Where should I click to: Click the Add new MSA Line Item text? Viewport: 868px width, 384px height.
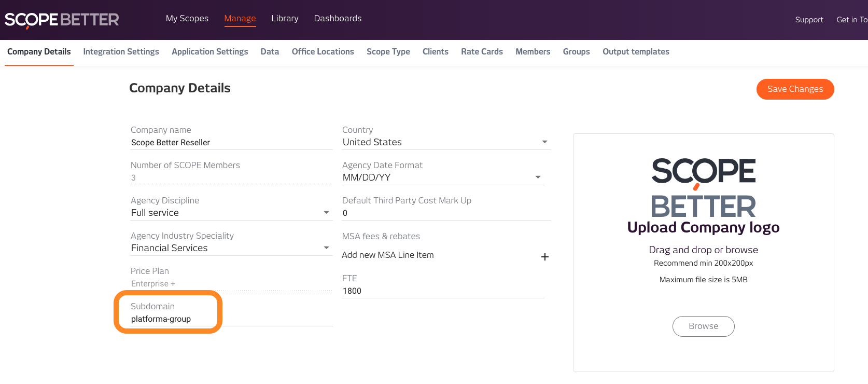(x=388, y=255)
